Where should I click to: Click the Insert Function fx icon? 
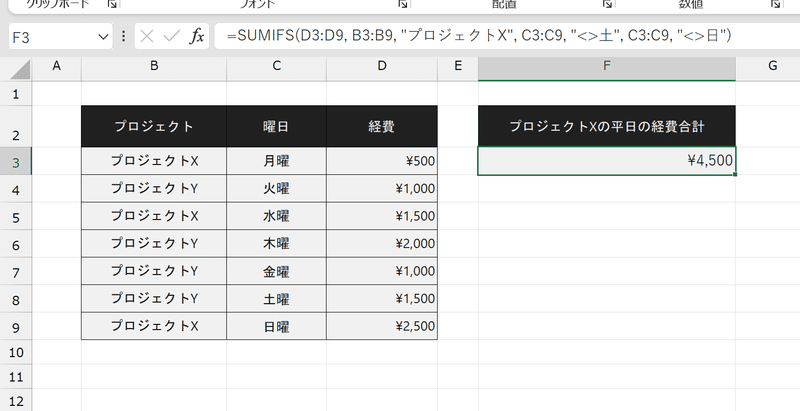coord(197,36)
